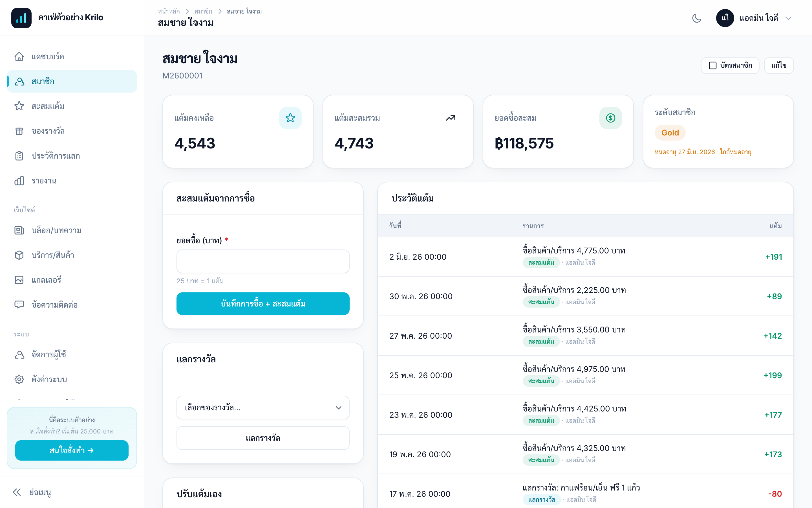The height and width of the screenshot is (508, 812).
Task: Click the gift box icon beside ของรางวัล
Action: (x=19, y=131)
